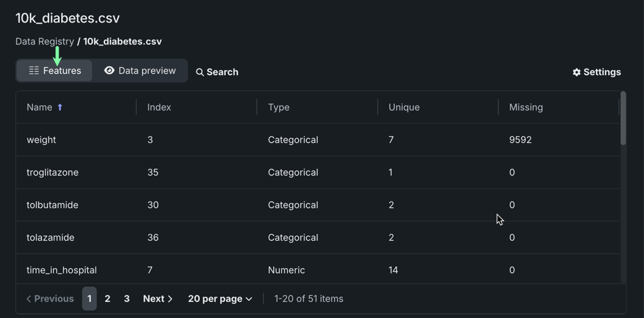The image size is (644, 318).
Task: Click the Search magnifier icon
Action: click(x=200, y=72)
